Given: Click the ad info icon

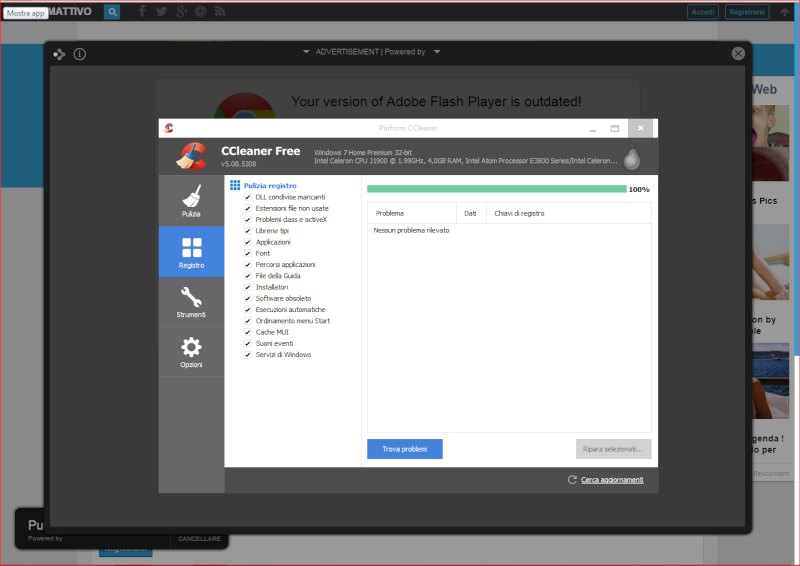Looking at the screenshot, I should (x=80, y=54).
